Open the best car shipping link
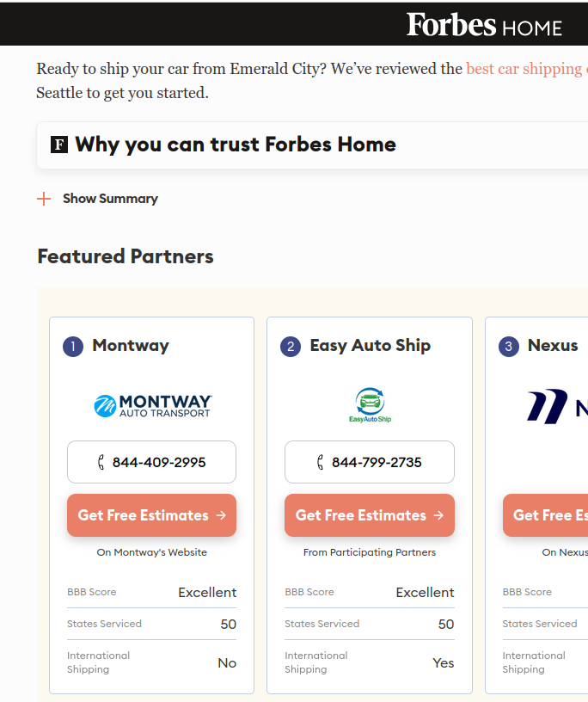 pos(526,69)
